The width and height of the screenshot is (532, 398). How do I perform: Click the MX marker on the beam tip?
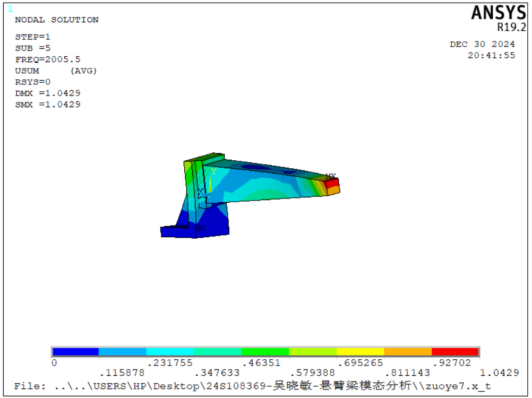pyautogui.click(x=330, y=176)
